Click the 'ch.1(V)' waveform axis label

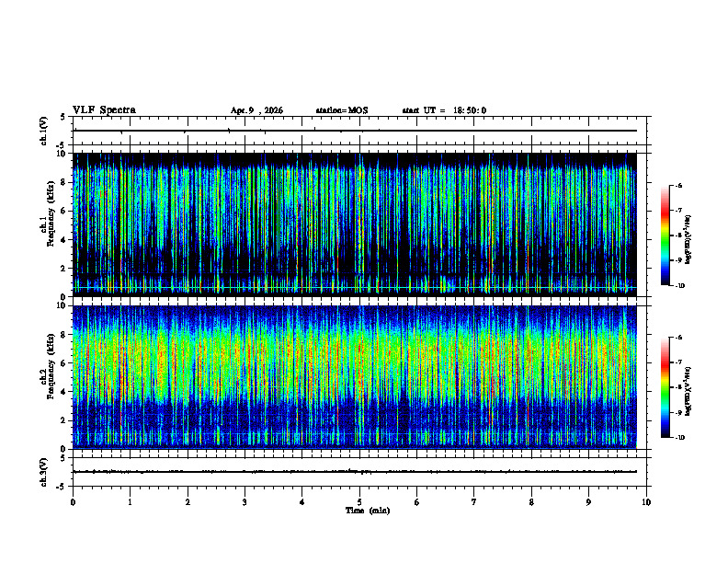44,131
